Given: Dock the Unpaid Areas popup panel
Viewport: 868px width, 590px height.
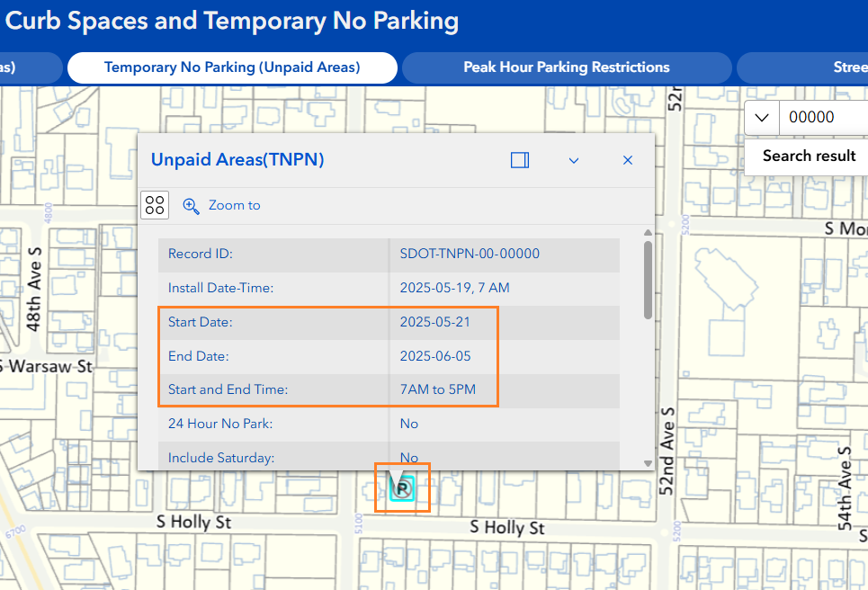Looking at the screenshot, I should point(519,160).
